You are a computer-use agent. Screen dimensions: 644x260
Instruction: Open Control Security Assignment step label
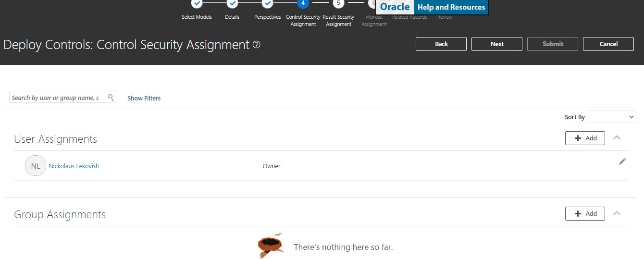(x=303, y=20)
